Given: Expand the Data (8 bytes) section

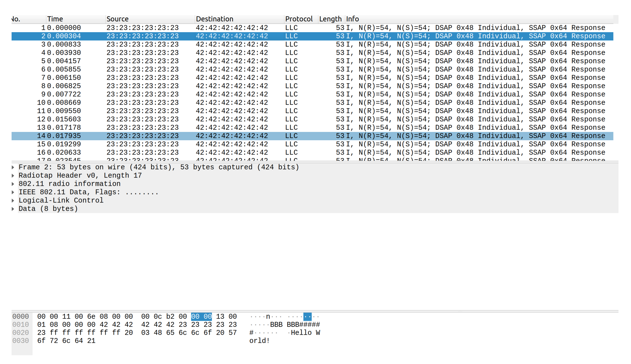Looking at the screenshot, I should (13, 209).
